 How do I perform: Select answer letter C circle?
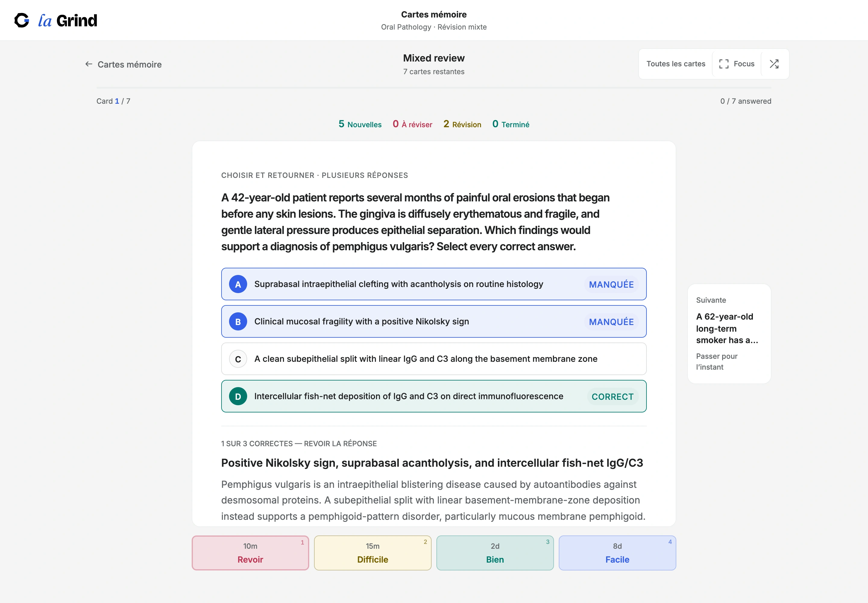[238, 359]
